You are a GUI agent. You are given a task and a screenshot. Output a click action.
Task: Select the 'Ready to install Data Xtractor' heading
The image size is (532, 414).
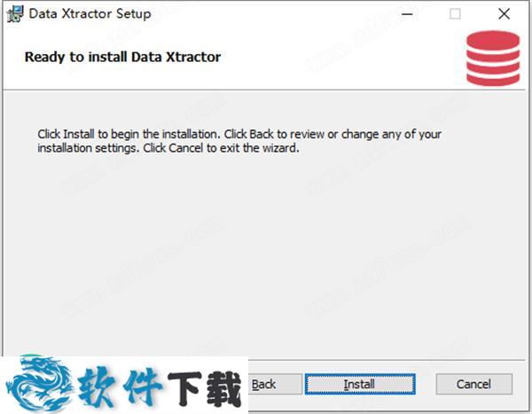123,57
